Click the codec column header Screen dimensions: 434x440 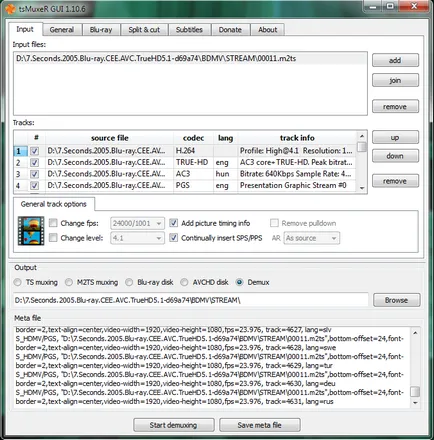tap(193, 138)
